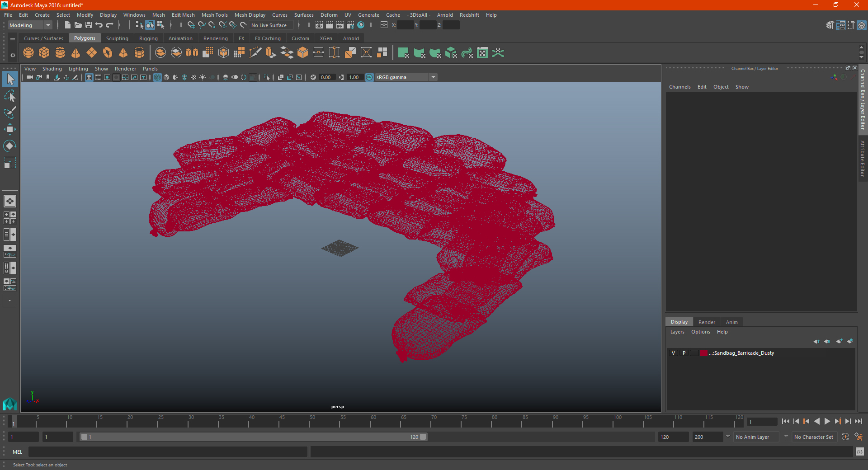Open the sRGB gamma dropdown

click(x=406, y=77)
